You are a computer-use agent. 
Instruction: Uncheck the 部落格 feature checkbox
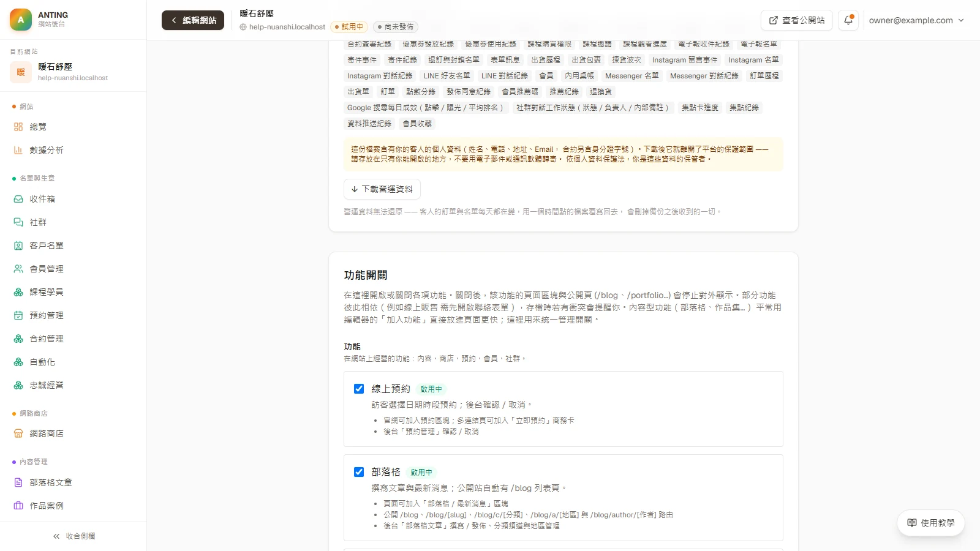pyautogui.click(x=359, y=472)
